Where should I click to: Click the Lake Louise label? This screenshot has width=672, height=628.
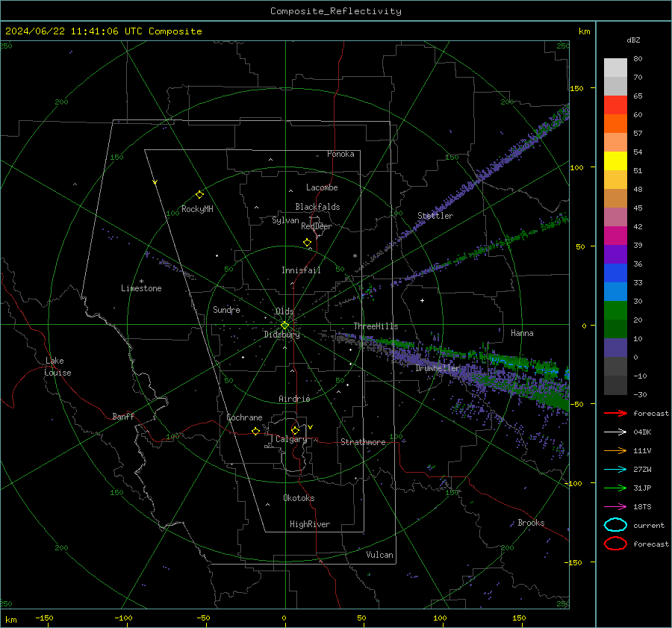[57, 367]
